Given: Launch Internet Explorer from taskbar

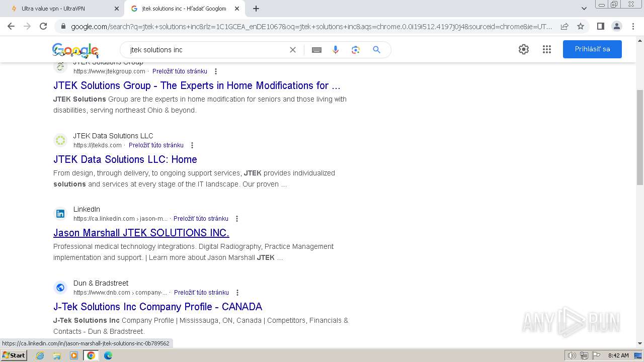Looking at the screenshot, I should click(x=40, y=355).
